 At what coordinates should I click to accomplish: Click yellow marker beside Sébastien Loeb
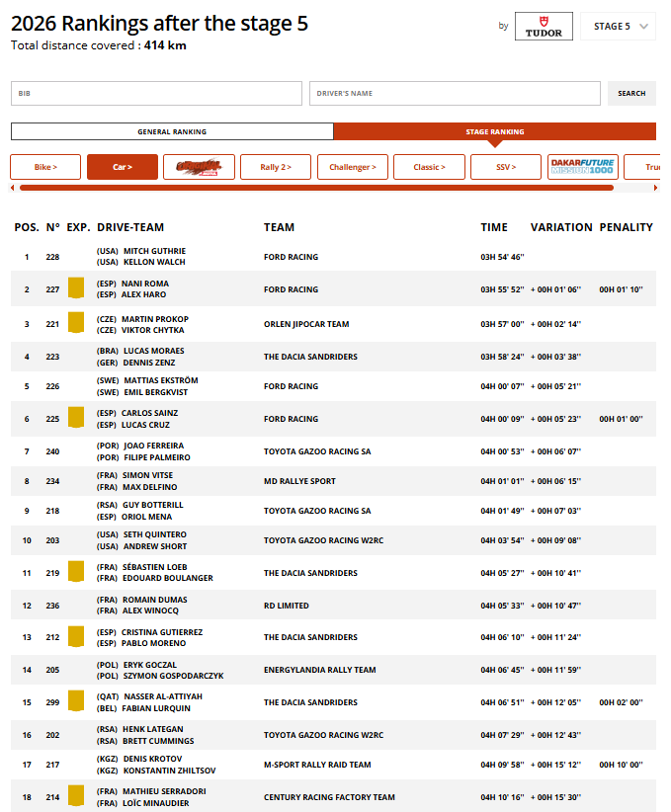[76, 572]
